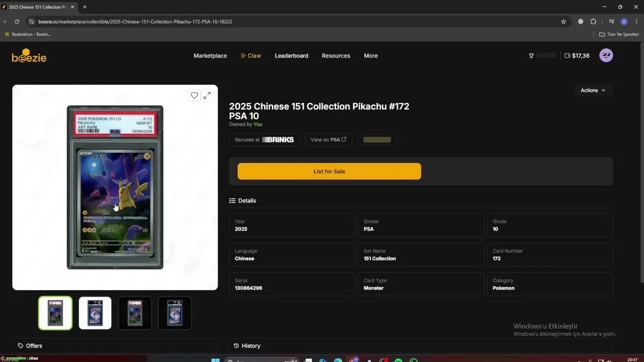This screenshot has width=644, height=362.
Task: Click the main Pikachu card image
Action: tap(115, 187)
